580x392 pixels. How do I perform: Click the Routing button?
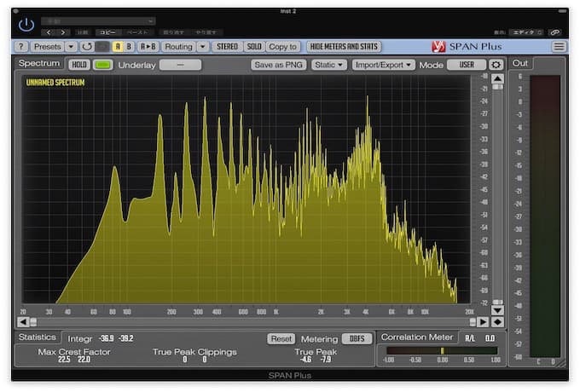178,47
